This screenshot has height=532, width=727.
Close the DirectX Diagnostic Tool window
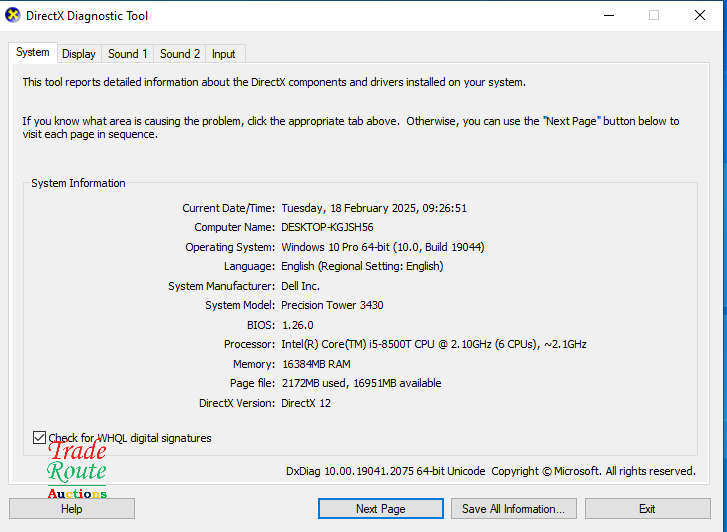click(x=700, y=15)
